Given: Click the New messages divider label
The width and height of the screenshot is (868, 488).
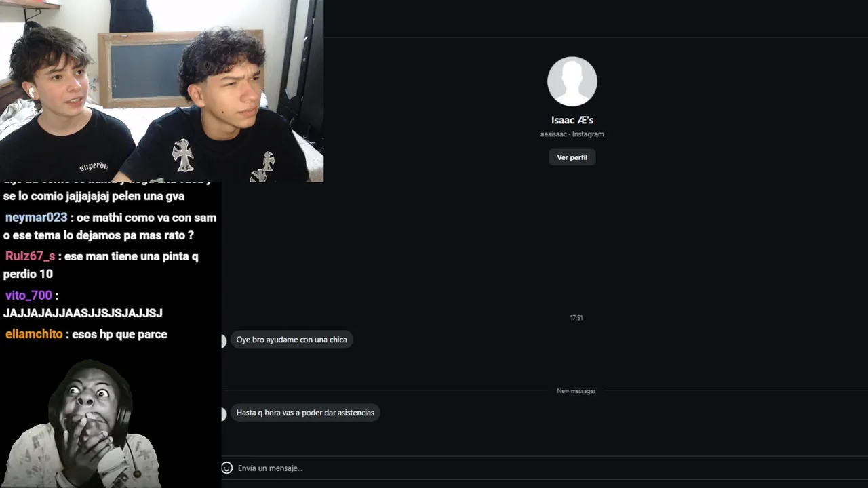Looking at the screenshot, I should click(576, 391).
